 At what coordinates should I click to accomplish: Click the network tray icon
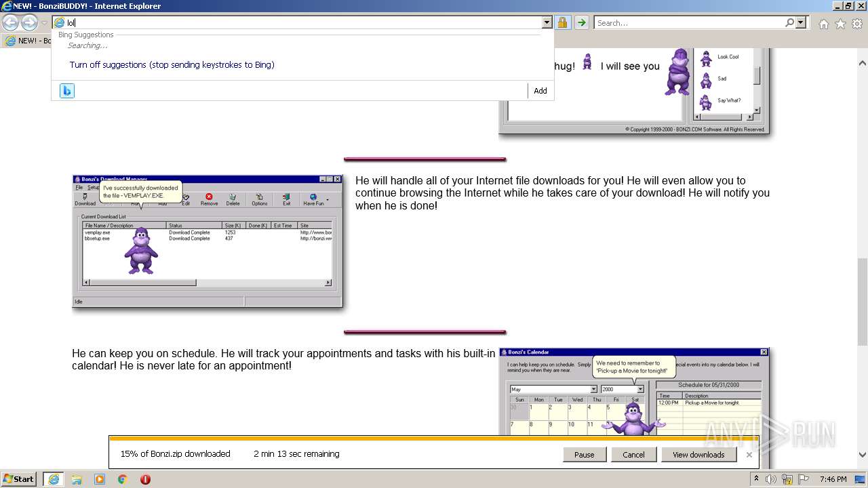coord(786,479)
